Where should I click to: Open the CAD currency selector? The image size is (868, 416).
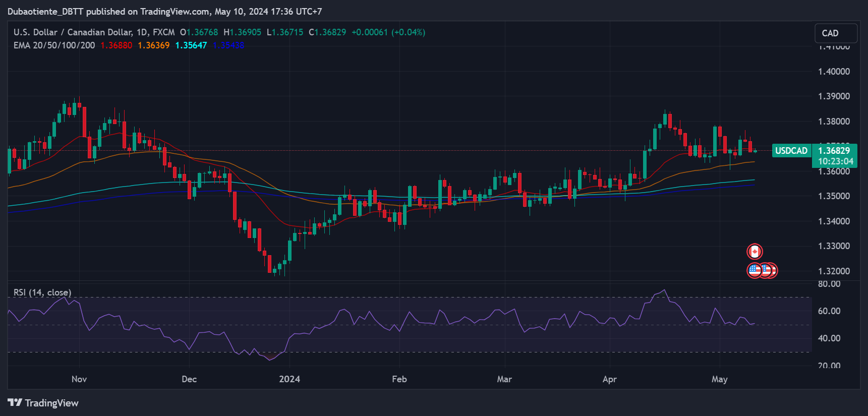tap(836, 33)
